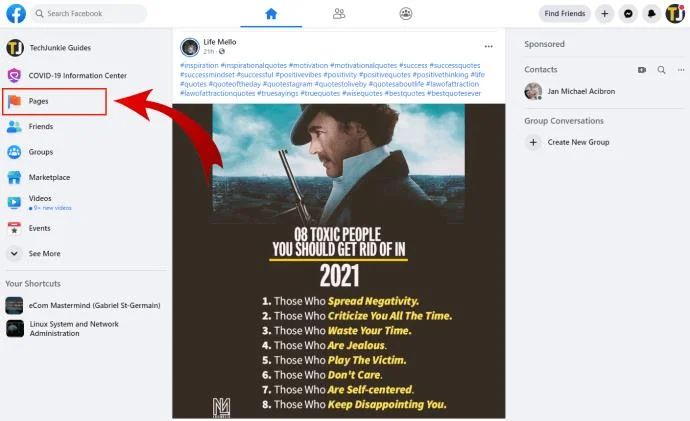Search contacts with magnifier icon
The width and height of the screenshot is (690, 421).
point(661,70)
